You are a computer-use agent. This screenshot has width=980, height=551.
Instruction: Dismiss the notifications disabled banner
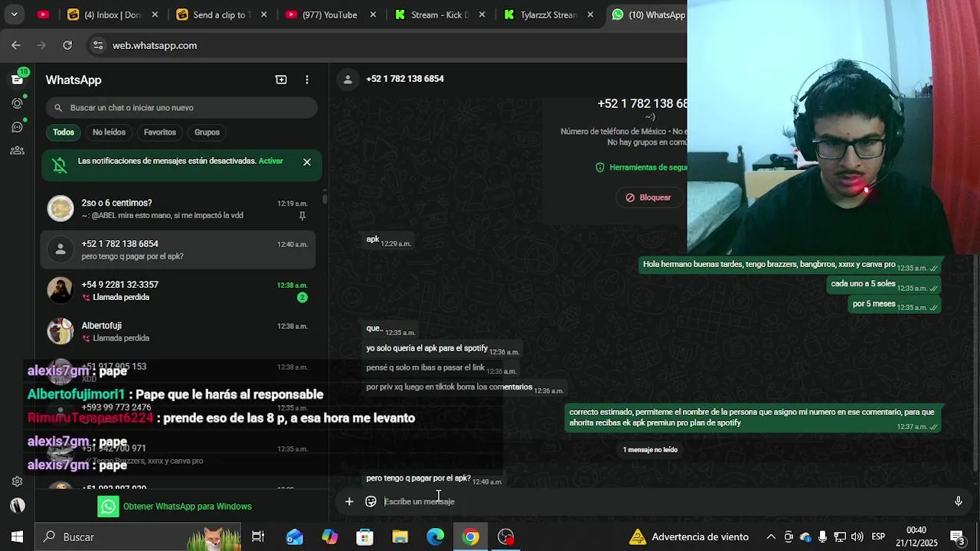pyautogui.click(x=307, y=162)
